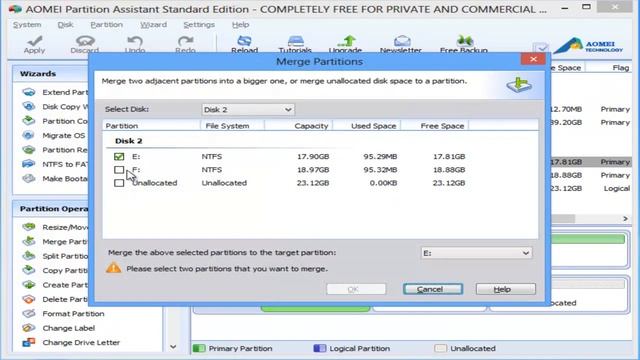This screenshot has width=640, height=360.
Task: Click the Primary Partition green legend swatch
Action: coord(199,348)
